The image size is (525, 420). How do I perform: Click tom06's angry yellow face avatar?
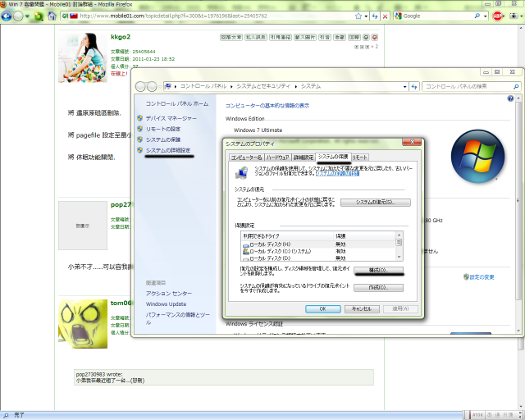pyautogui.click(x=83, y=324)
